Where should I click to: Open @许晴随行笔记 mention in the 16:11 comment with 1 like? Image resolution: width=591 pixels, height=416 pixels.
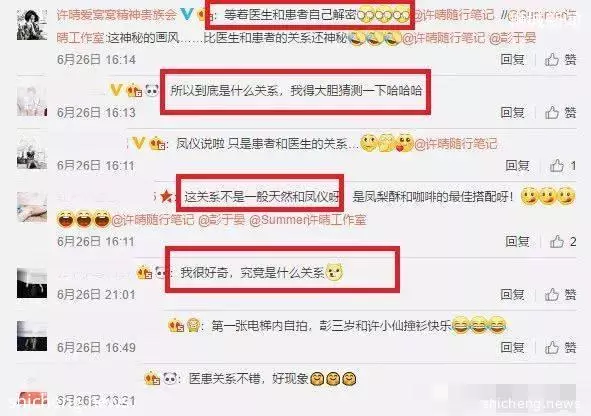[456, 144]
